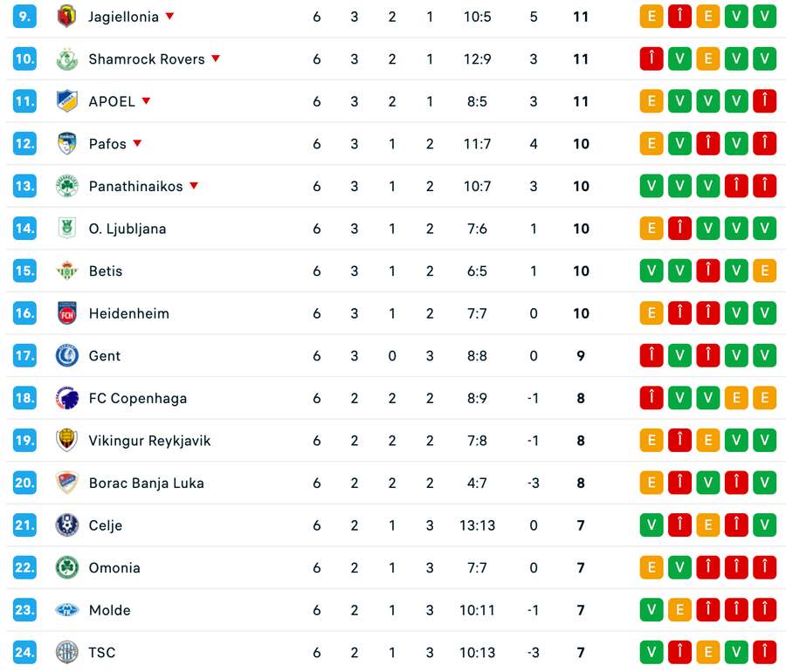Click the leftmost green V badge for Molde
This screenshot has width=786, height=672.
(x=652, y=610)
